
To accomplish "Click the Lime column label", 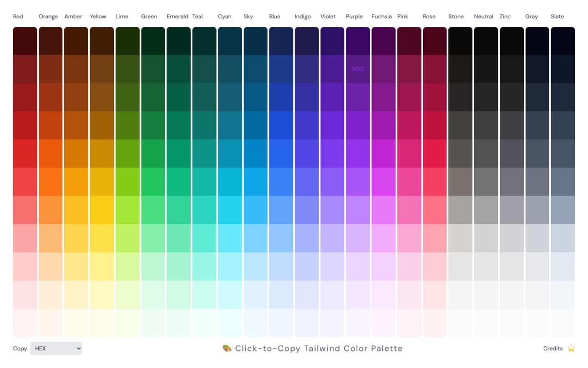I will tap(122, 16).
